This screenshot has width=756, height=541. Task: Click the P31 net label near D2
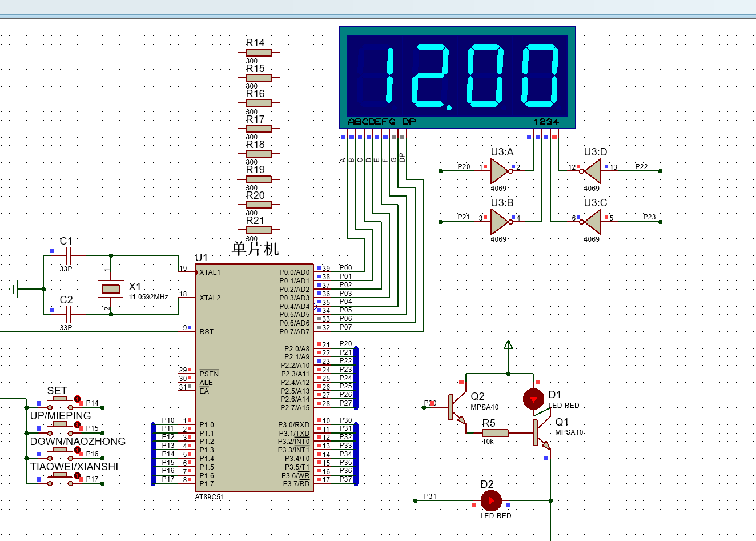[x=430, y=496]
